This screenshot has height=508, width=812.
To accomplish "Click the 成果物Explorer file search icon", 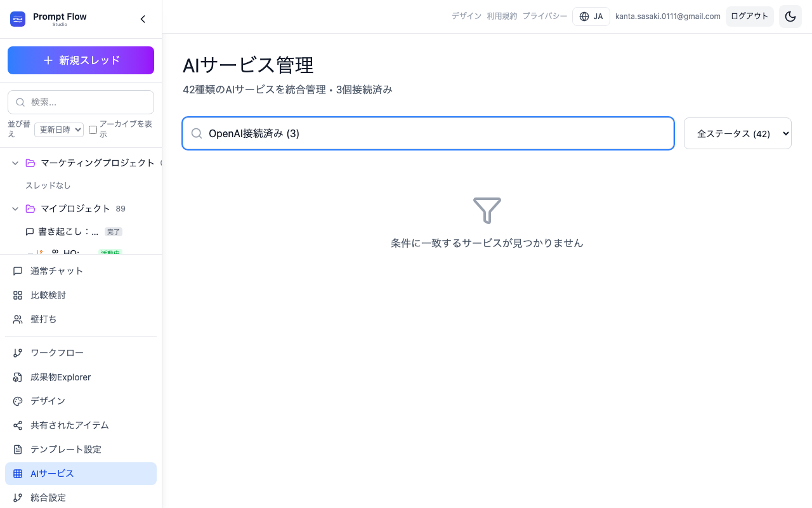I will pos(18,377).
